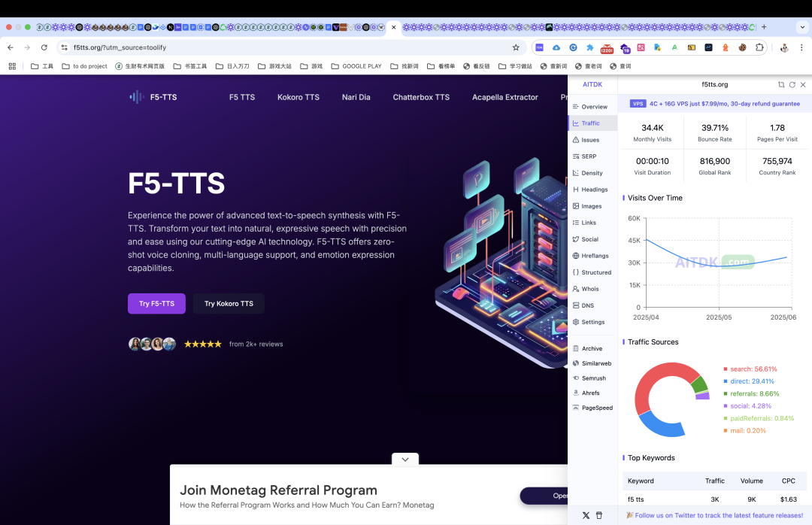Screen dimensions: 812x525
Task: Open the Overview tab in AITDK
Action: pyautogui.click(x=592, y=107)
